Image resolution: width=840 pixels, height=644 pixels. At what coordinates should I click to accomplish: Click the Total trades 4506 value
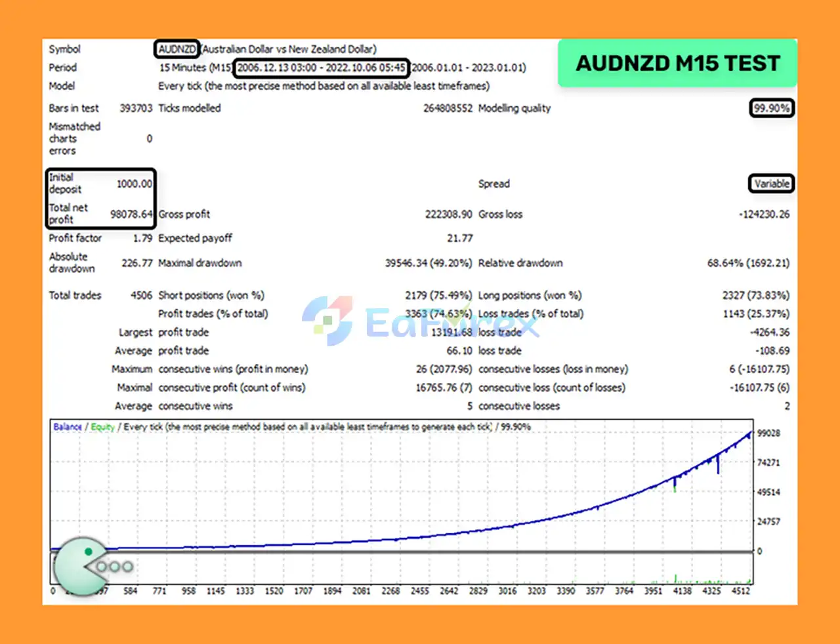(x=141, y=295)
